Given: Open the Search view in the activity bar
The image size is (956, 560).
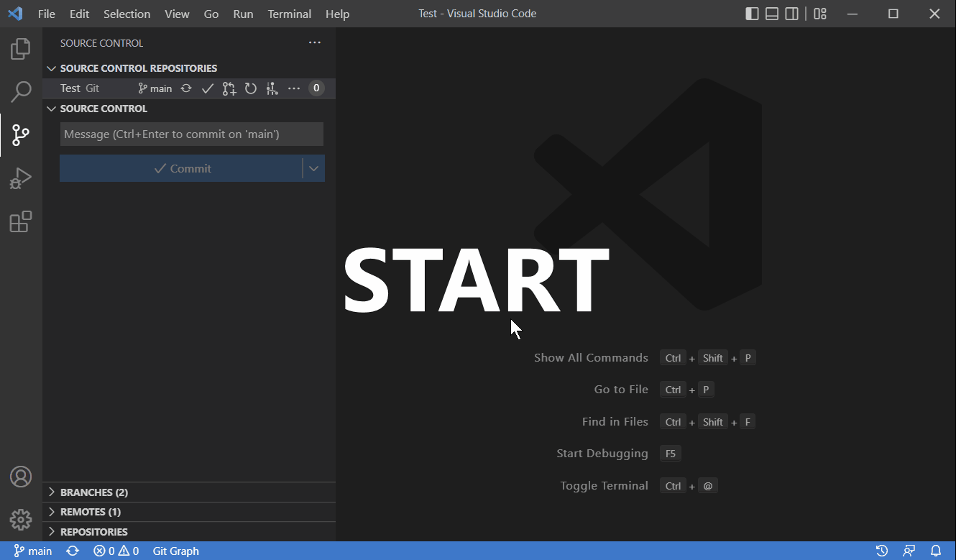Looking at the screenshot, I should 21,92.
